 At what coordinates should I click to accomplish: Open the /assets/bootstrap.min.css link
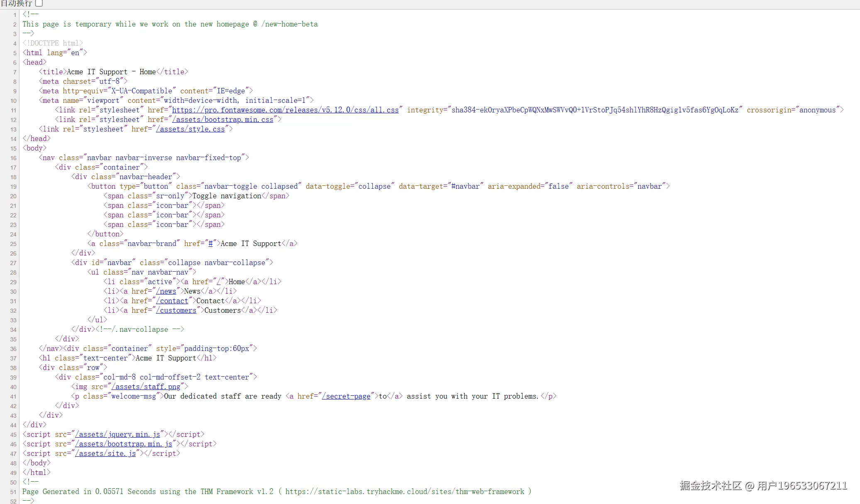point(223,119)
